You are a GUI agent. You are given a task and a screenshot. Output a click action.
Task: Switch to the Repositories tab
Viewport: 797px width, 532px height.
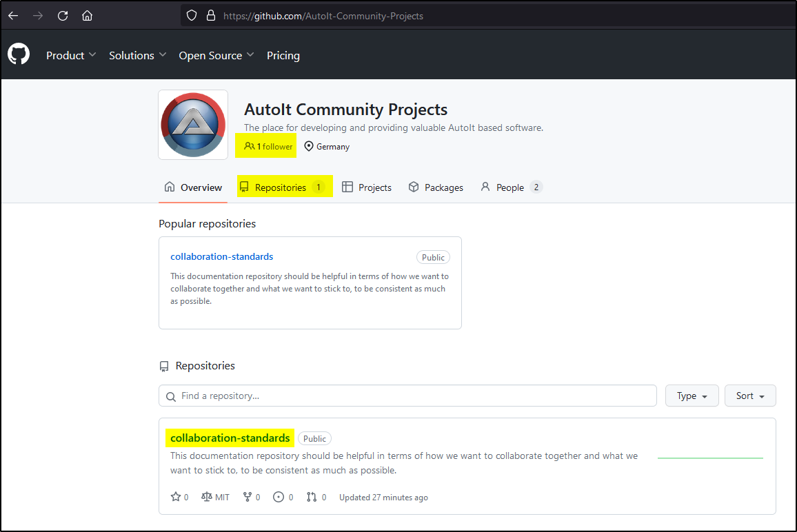pos(281,187)
